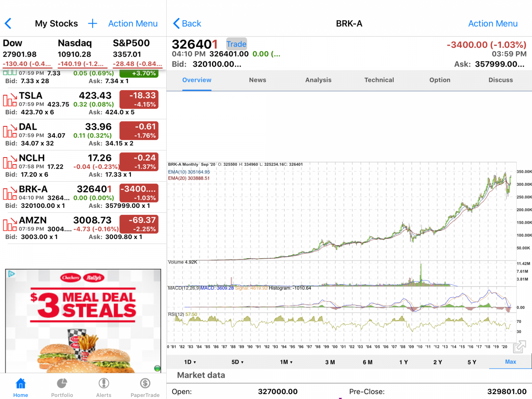Open NCLH stock row
Image resolution: width=532 pixels, height=399 pixels.
coord(83,166)
